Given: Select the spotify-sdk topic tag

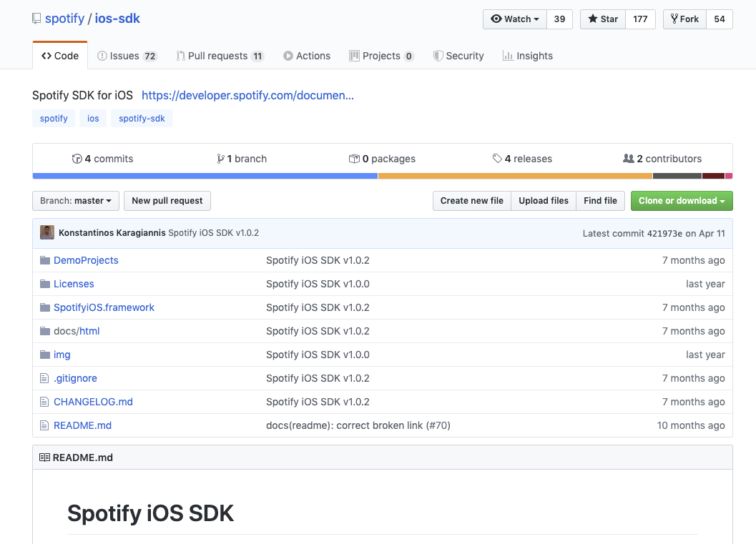Looking at the screenshot, I should (x=142, y=119).
